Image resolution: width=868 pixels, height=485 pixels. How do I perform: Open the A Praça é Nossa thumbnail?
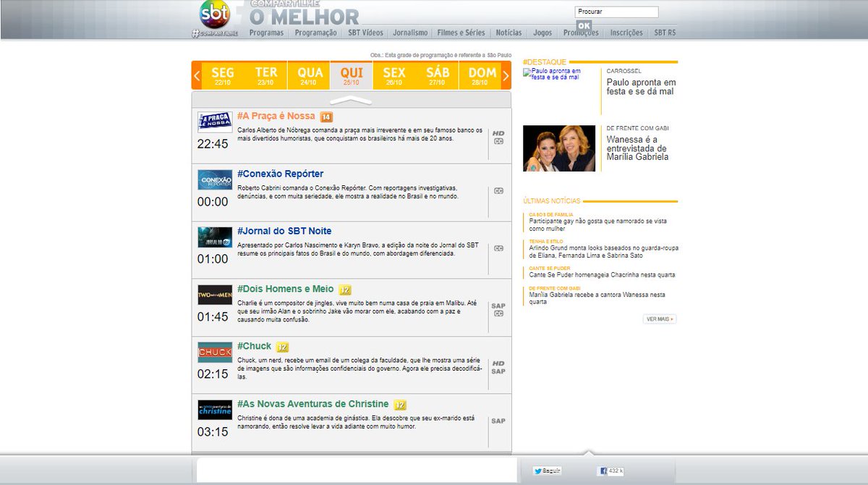(x=215, y=122)
